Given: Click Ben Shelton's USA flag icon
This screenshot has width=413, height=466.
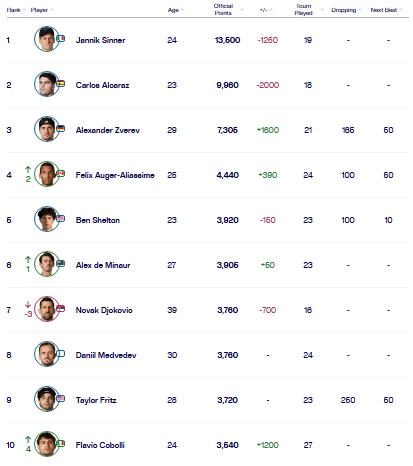Looking at the screenshot, I should (x=61, y=218).
